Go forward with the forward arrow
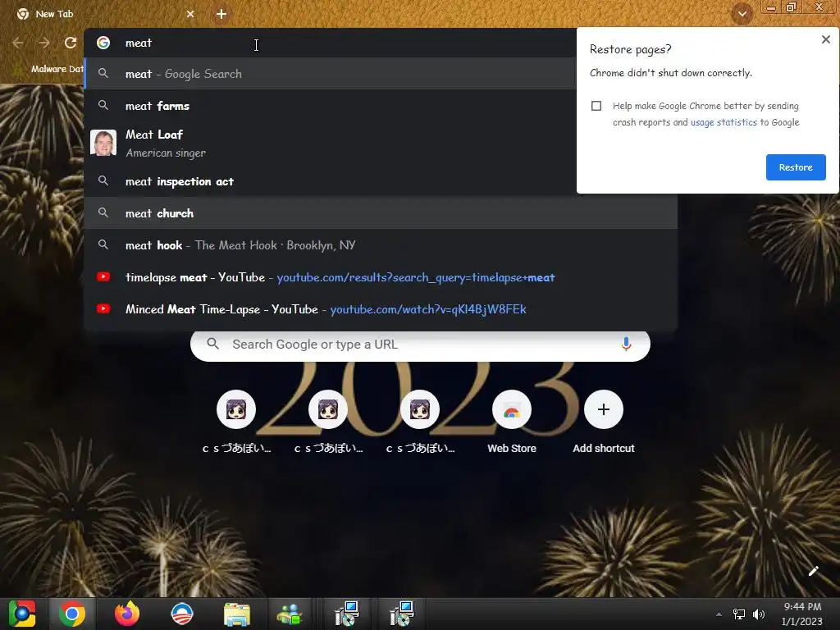Viewport: 840px width, 630px height. 44,43
